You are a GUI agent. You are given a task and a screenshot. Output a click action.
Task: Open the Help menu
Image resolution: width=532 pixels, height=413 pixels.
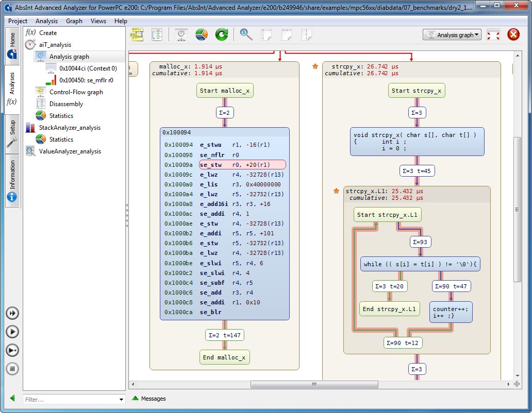[x=121, y=21]
